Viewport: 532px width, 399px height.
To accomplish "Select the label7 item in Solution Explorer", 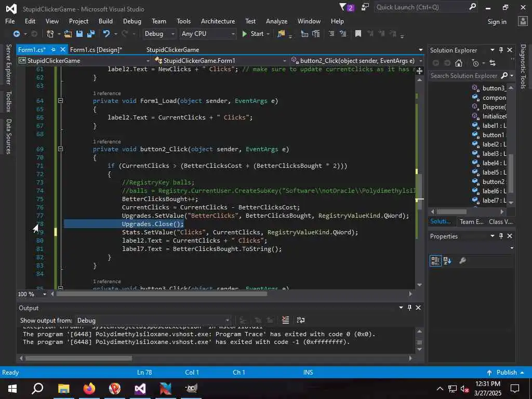I will click(489, 201).
